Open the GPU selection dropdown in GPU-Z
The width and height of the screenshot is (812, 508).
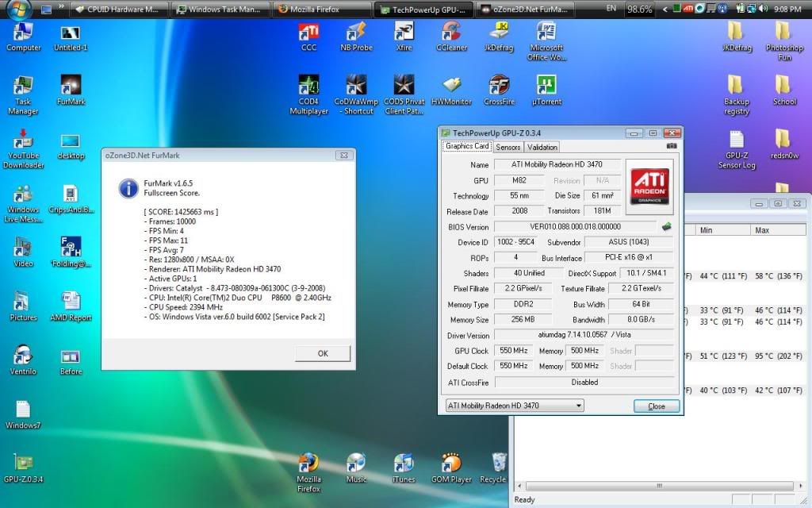515,406
